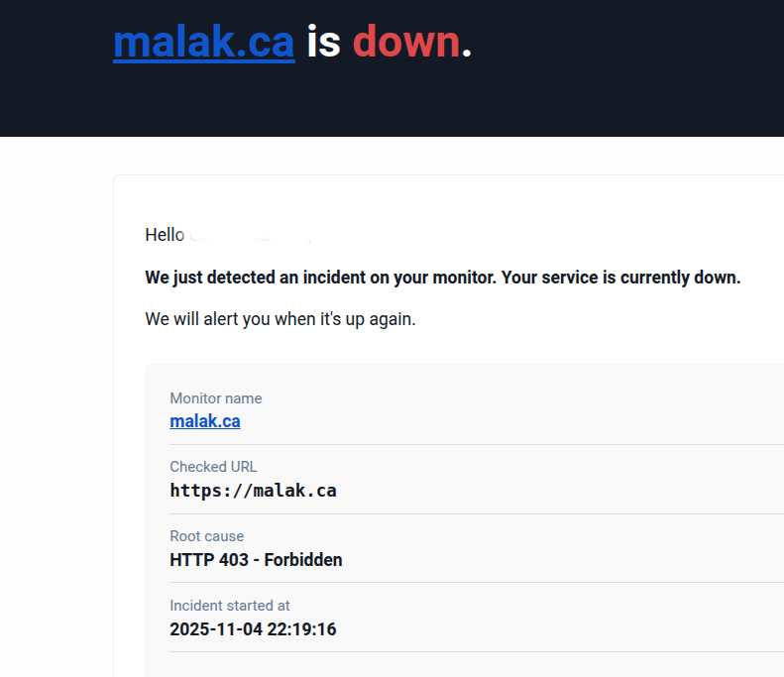
Task: Select the "HTTP 403 - Forbidden" root cause text
Action: pos(256,560)
